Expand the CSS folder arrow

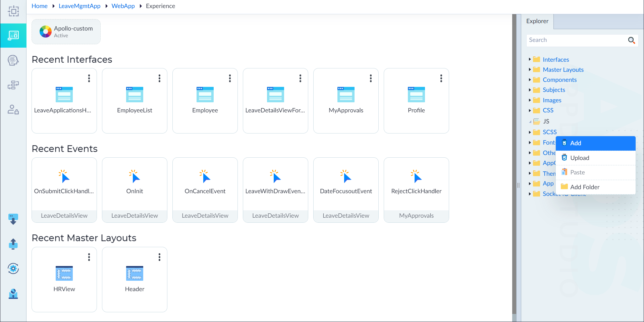tap(530, 110)
